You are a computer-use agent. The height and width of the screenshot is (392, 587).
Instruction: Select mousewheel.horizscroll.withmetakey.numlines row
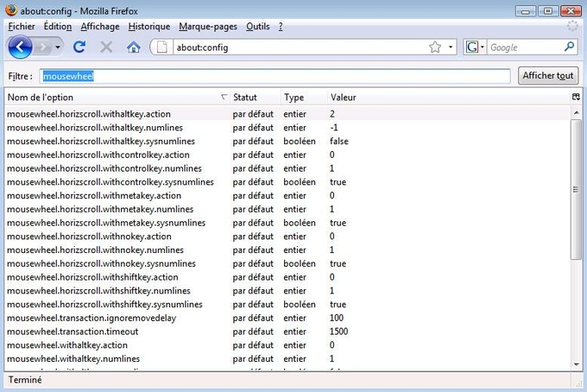tap(287, 209)
